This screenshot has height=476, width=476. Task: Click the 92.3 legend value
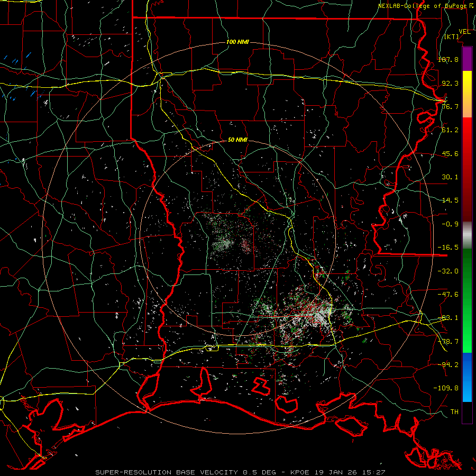(x=450, y=83)
